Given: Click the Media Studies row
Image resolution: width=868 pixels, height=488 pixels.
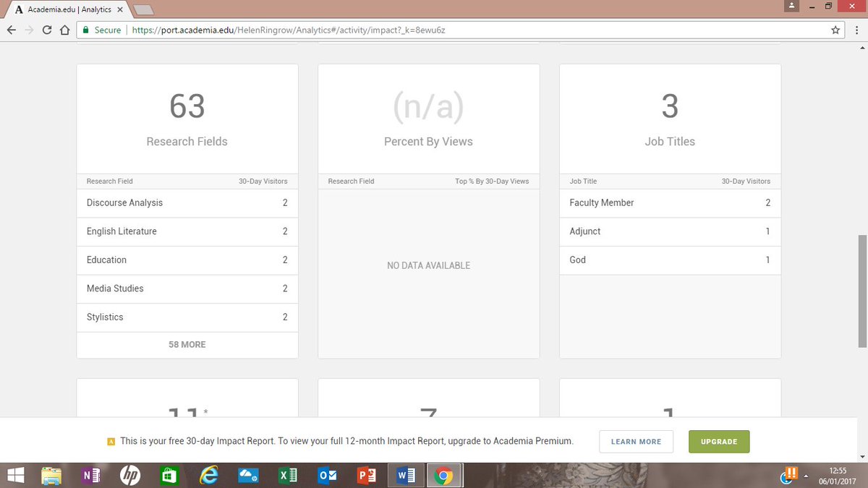Looking at the screenshot, I should point(187,288).
